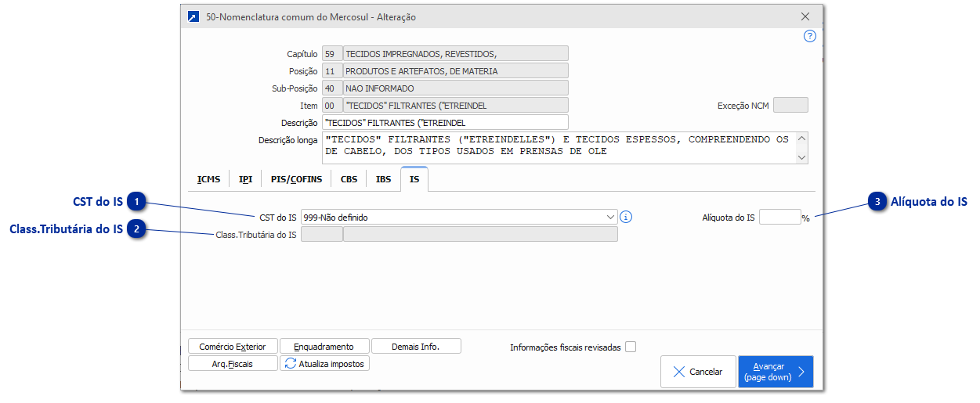Screen dimensions: 980x403
Task: Click into the Descrição text field
Action: (x=445, y=123)
